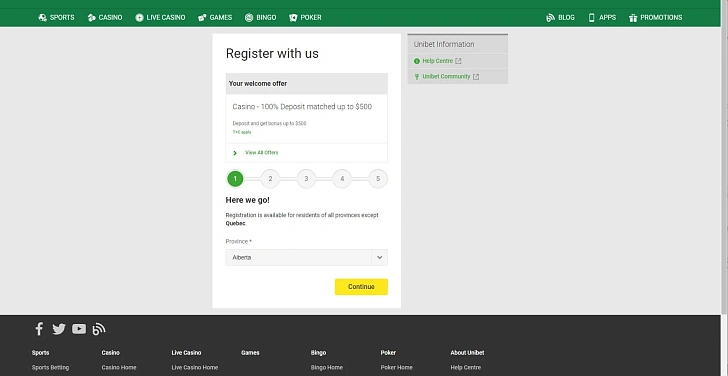This screenshot has width=728, height=376.
Task: Select Bingo in the top navigation
Action: click(x=260, y=18)
